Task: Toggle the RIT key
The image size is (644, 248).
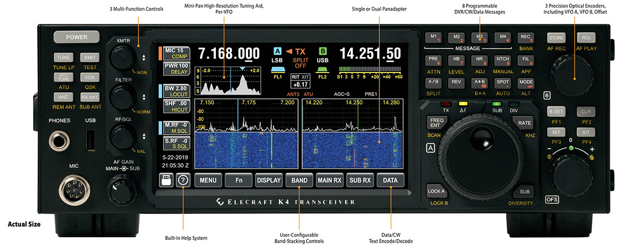Action: point(557,132)
